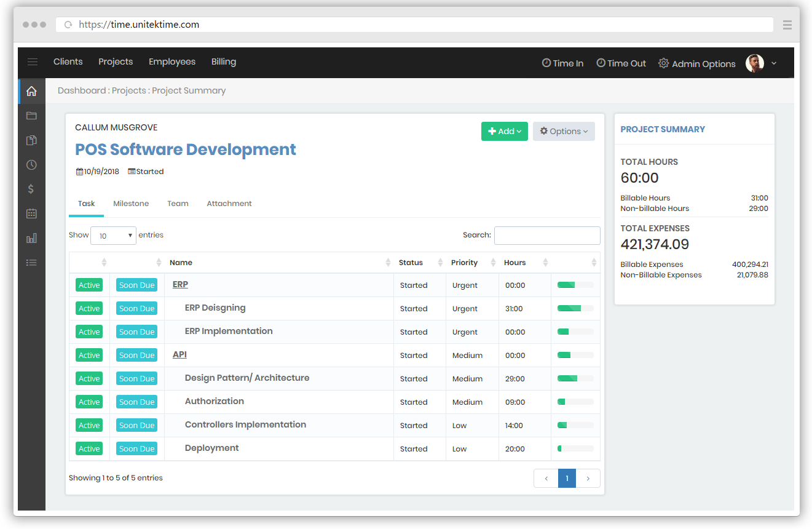The width and height of the screenshot is (812, 529).
Task: Open the Options dropdown
Action: (564, 131)
